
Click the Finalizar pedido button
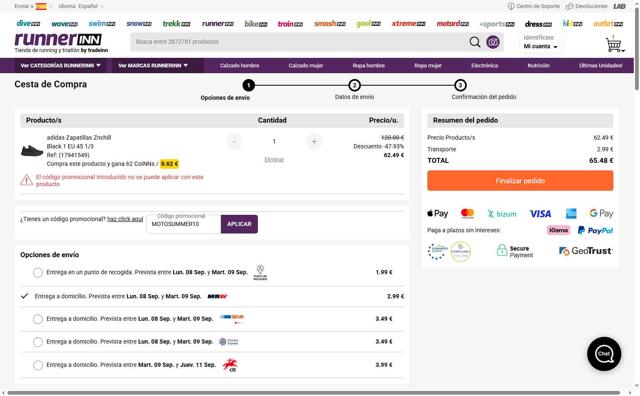[520, 180]
